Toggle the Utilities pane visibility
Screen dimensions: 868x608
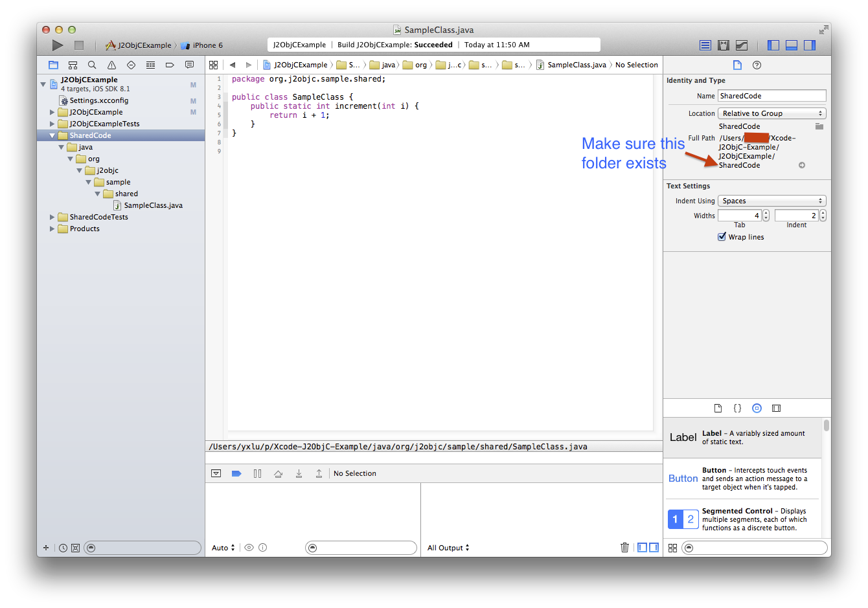[x=810, y=45]
